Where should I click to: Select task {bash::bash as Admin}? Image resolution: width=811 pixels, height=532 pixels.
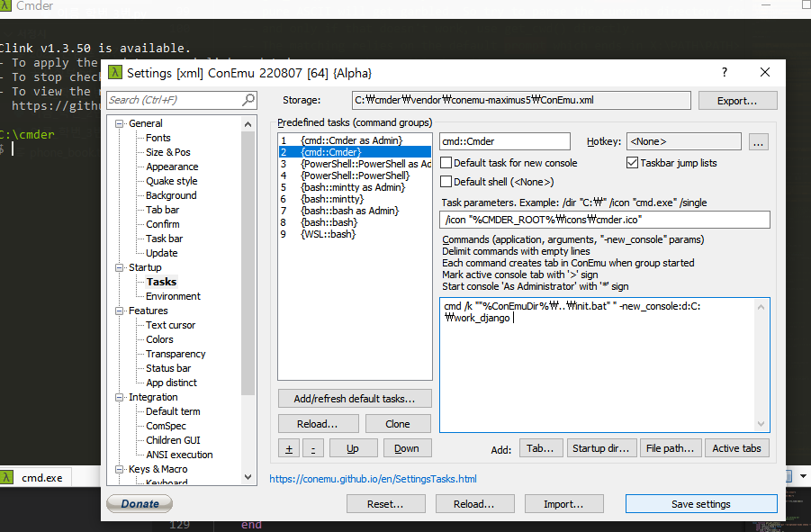355,211
